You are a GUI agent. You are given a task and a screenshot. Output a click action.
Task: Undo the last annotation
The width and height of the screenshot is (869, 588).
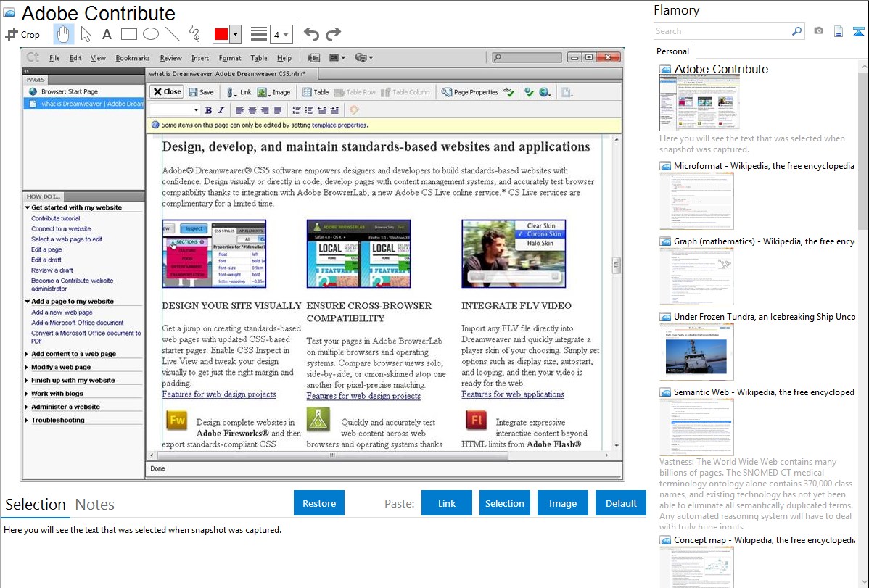click(311, 34)
